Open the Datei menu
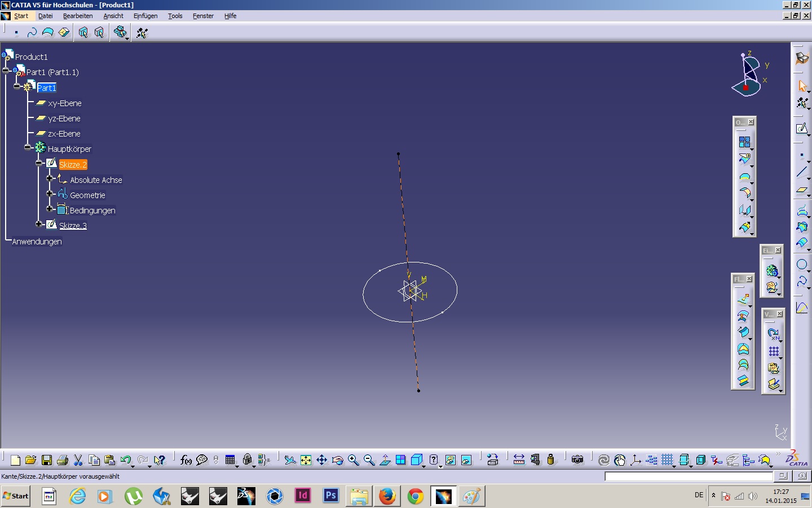The width and height of the screenshot is (812, 508). pyautogui.click(x=46, y=16)
